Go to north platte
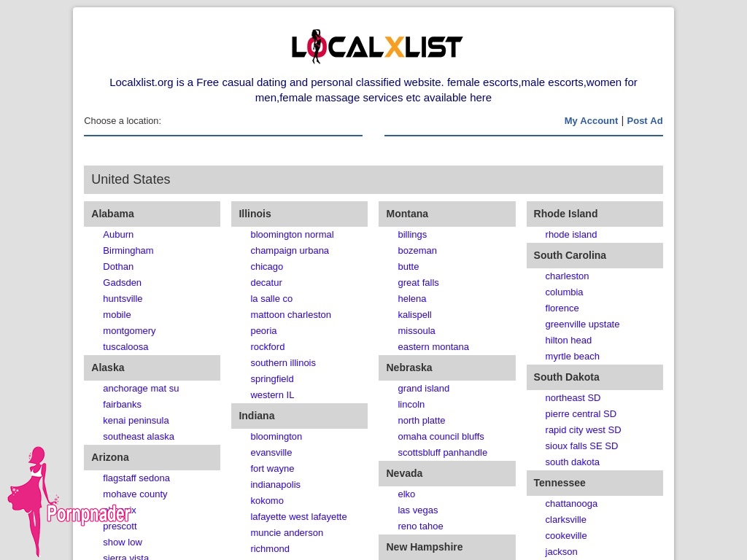Screen dimensions: 747x560 coord(422,421)
